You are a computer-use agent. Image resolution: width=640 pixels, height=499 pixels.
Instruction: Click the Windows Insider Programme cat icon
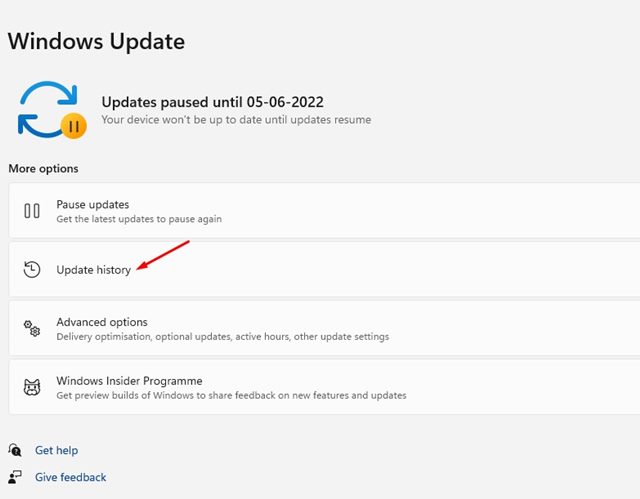(x=32, y=388)
